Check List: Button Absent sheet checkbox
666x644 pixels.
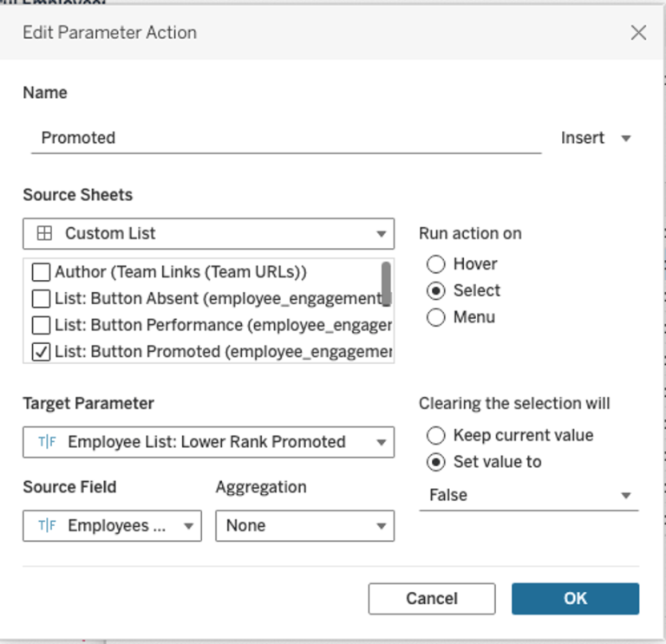42,299
